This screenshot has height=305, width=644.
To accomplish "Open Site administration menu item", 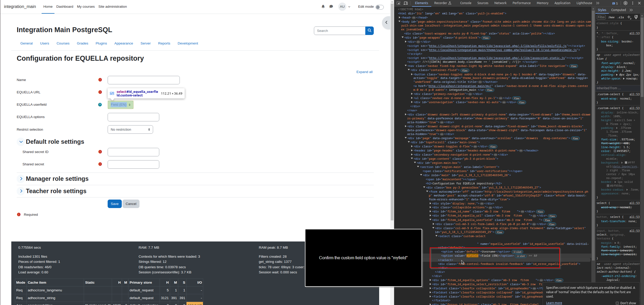I will click(113, 7).
